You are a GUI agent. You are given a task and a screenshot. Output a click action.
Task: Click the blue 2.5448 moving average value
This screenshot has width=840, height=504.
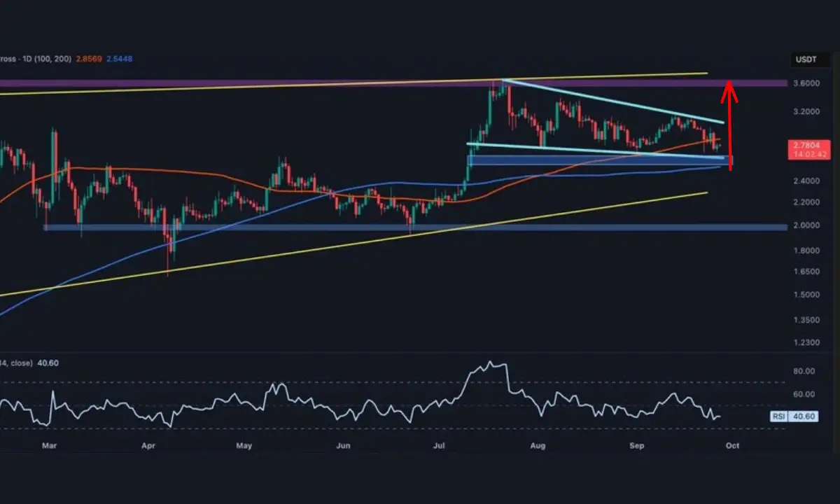tap(119, 59)
